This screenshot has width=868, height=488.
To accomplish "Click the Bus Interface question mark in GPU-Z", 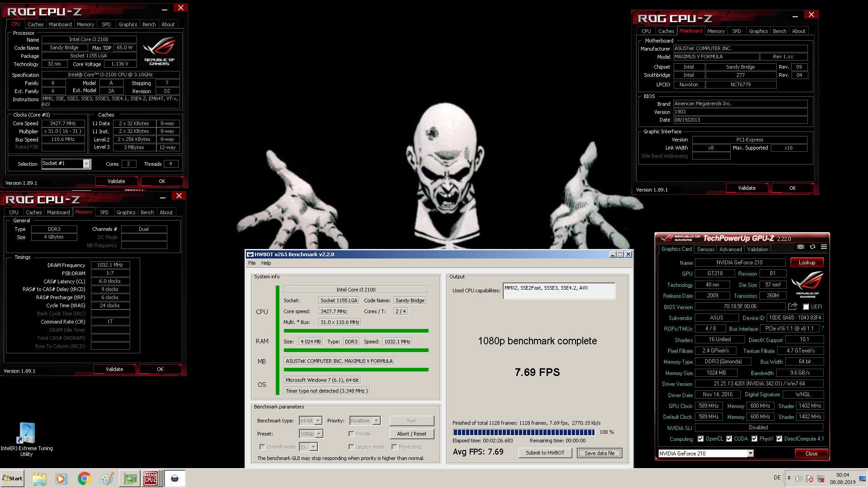I will [822, 328].
